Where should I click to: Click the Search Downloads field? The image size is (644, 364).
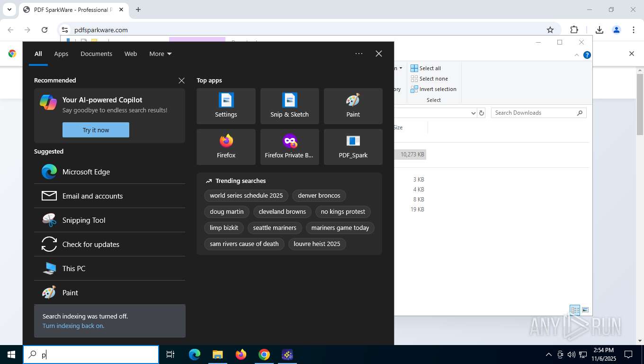(539, 113)
